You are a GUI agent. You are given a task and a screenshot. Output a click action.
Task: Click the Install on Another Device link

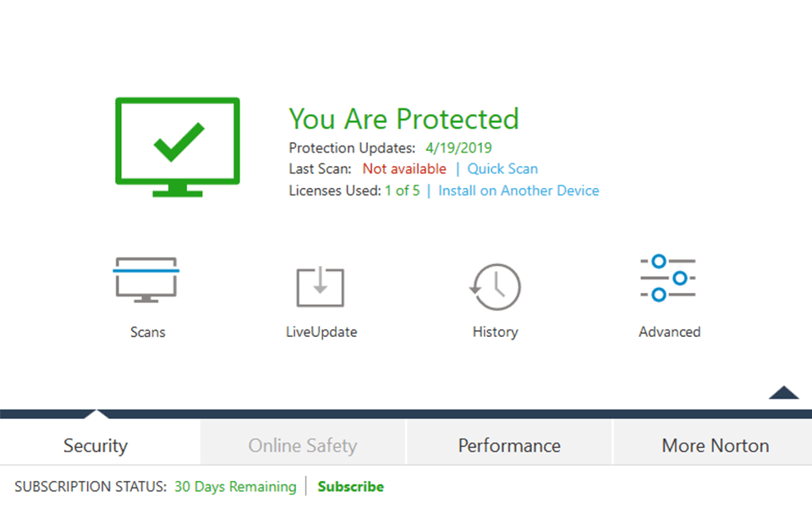click(518, 190)
